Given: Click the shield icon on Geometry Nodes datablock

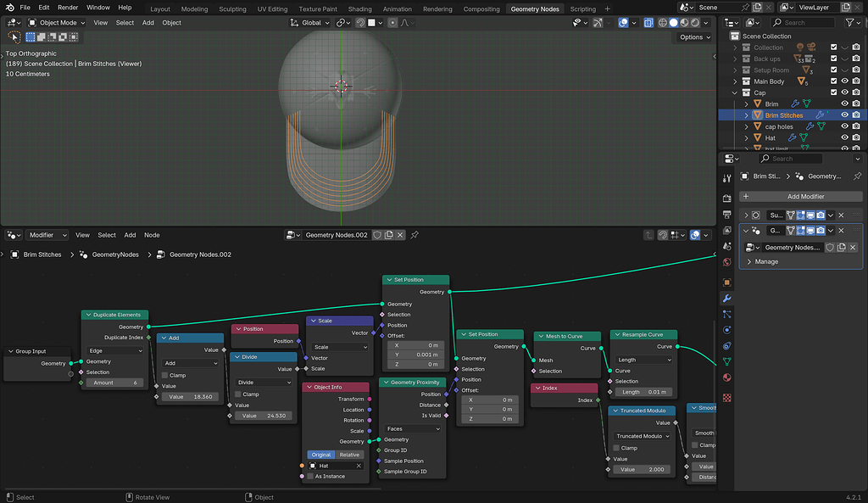Looking at the screenshot, I should (x=830, y=247).
